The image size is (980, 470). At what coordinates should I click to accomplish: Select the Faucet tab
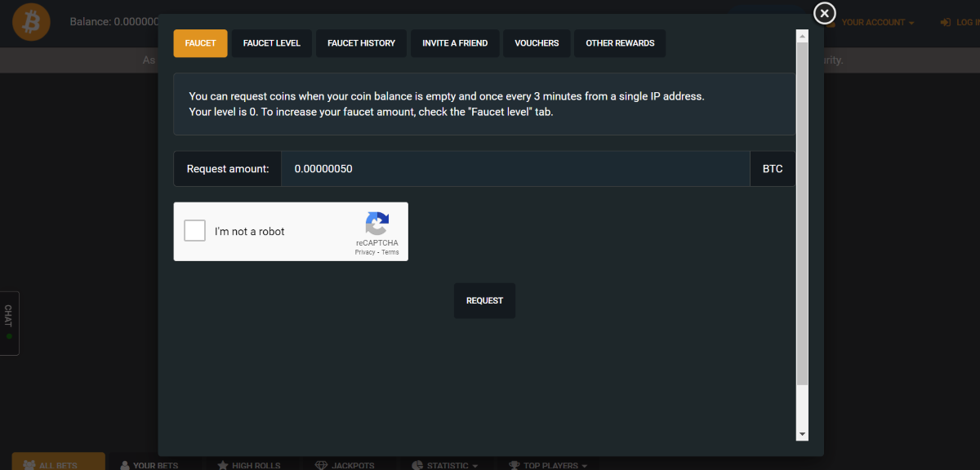click(x=200, y=43)
